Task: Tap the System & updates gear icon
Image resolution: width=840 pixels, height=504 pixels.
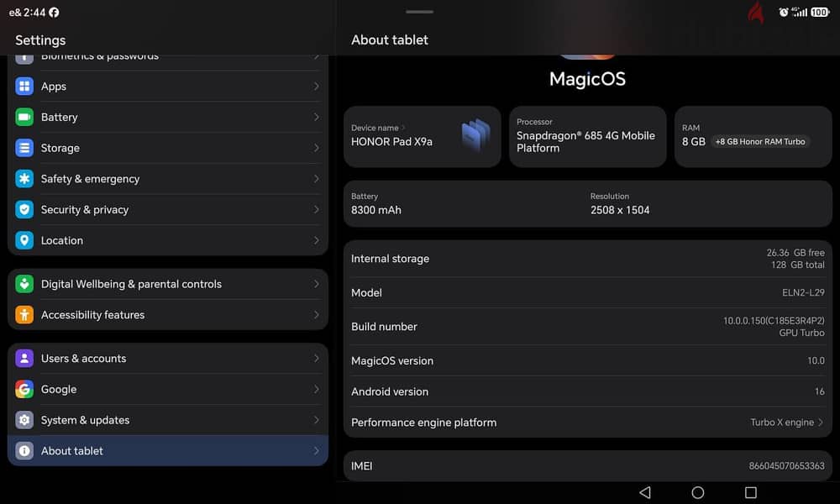Action: [x=24, y=420]
